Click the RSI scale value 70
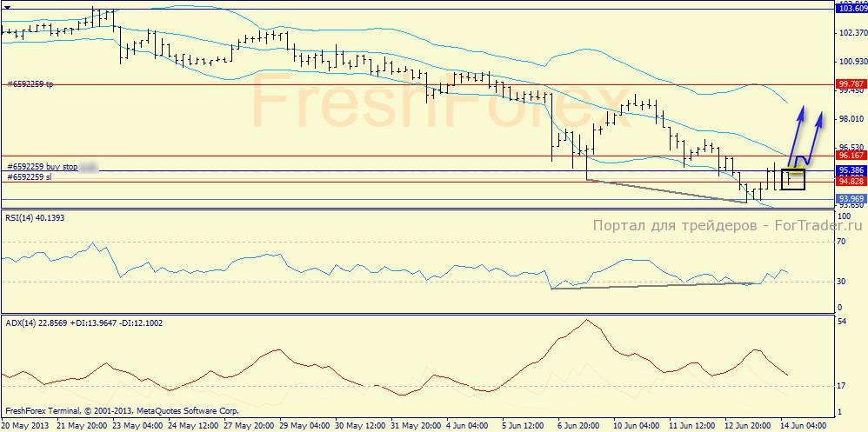This screenshot has width=868, height=432. click(843, 241)
